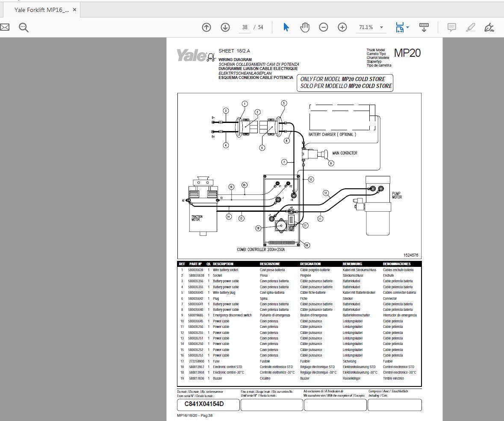Click part number 272258900 Fuse row
The image size is (504, 421).
pos(196,361)
